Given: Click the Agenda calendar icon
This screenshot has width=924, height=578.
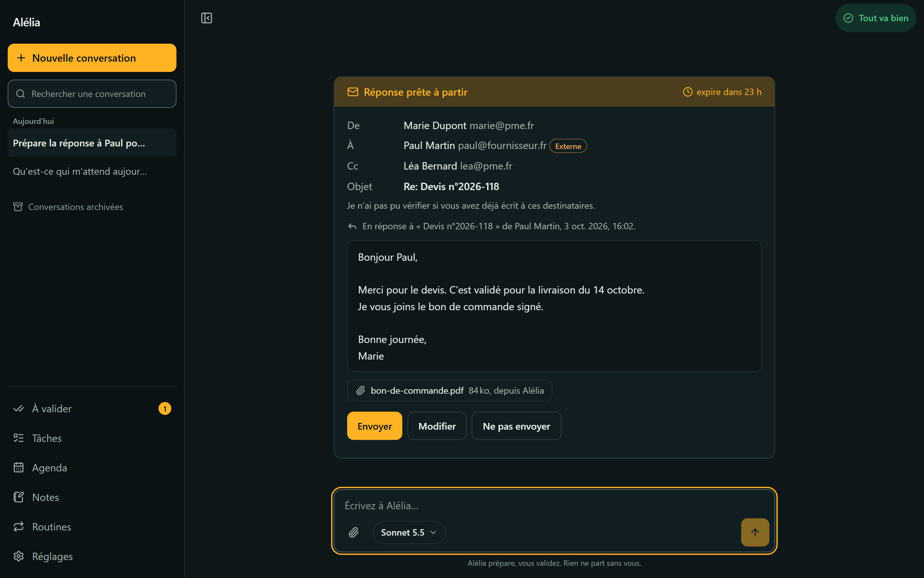Looking at the screenshot, I should [x=18, y=468].
